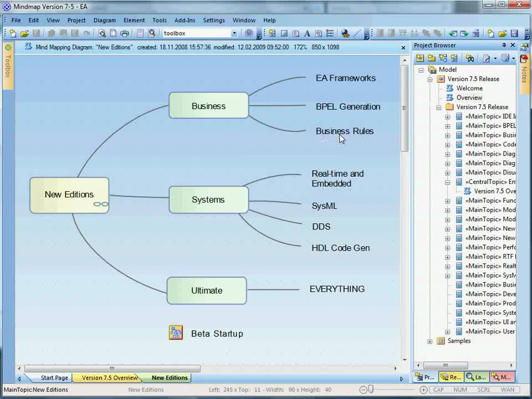Viewport: 532px width, 399px height.
Task: Expand the MainTopic BPEL tree item
Action: pos(448,126)
